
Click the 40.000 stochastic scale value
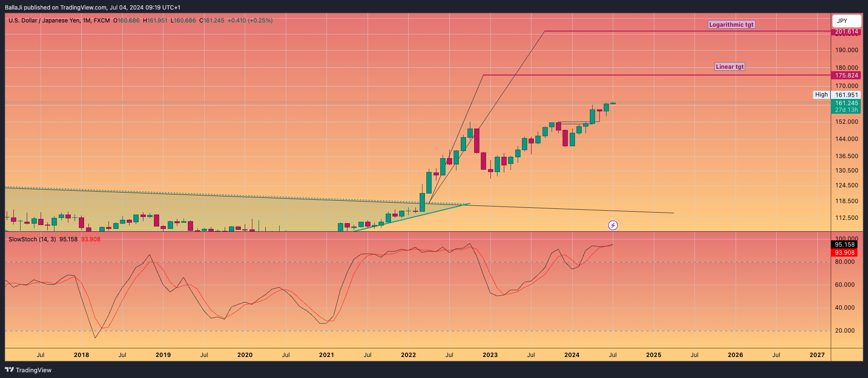coord(845,308)
